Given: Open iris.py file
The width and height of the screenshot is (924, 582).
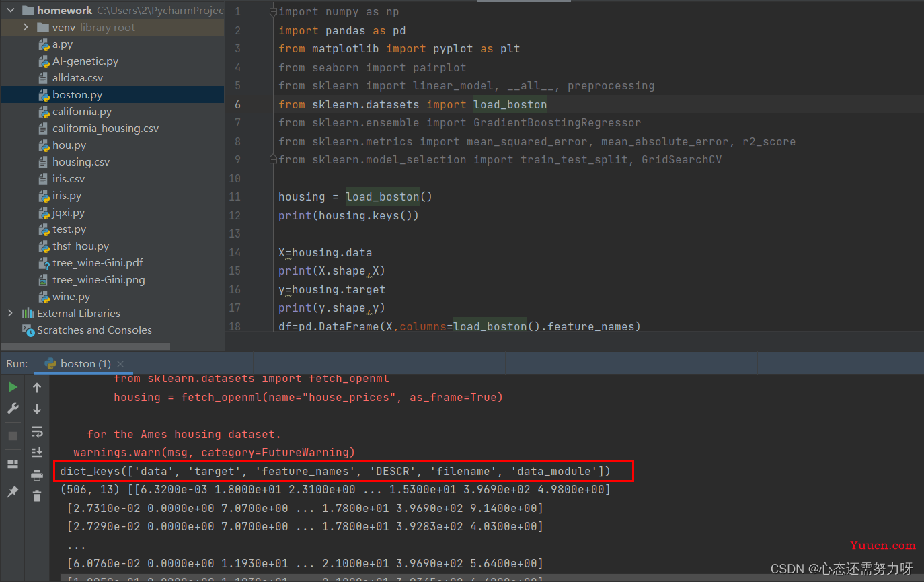Looking at the screenshot, I should point(67,196).
